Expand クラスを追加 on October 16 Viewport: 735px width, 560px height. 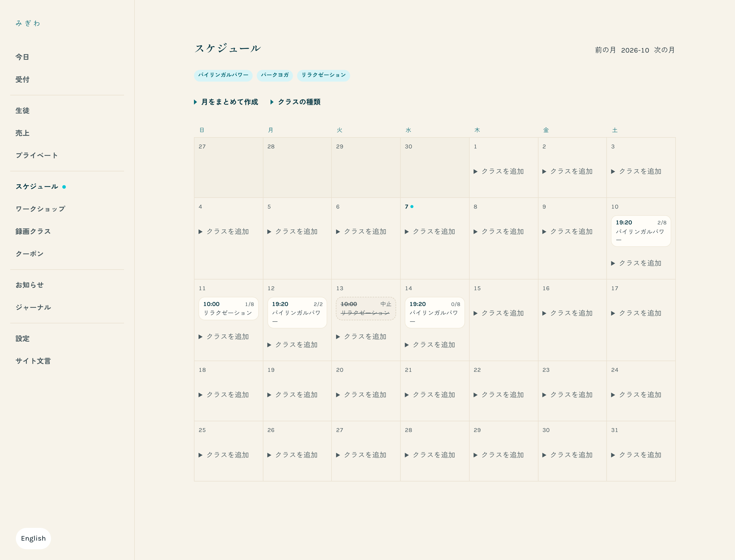(x=568, y=313)
